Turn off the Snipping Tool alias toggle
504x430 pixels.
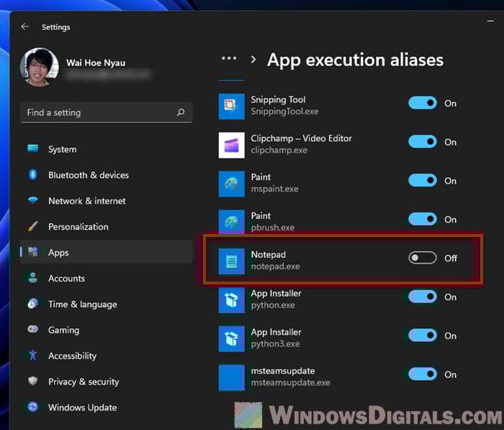coord(423,103)
